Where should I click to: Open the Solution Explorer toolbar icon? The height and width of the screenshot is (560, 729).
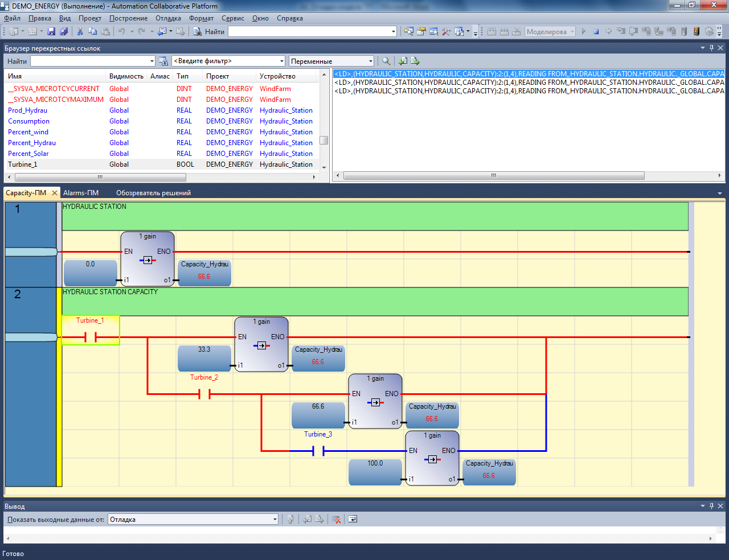[x=409, y=31]
